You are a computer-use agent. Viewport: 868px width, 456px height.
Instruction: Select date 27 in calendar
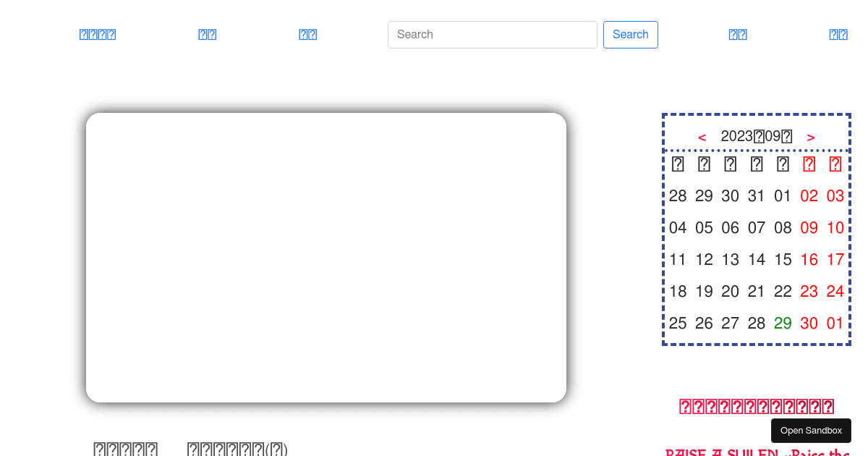coord(731,324)
